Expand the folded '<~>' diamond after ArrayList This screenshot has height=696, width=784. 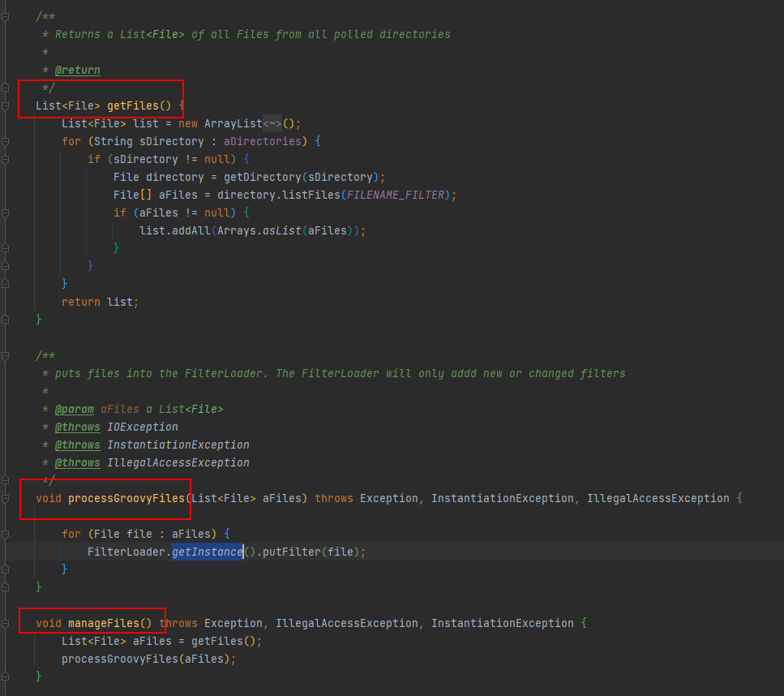coord(272,123)
